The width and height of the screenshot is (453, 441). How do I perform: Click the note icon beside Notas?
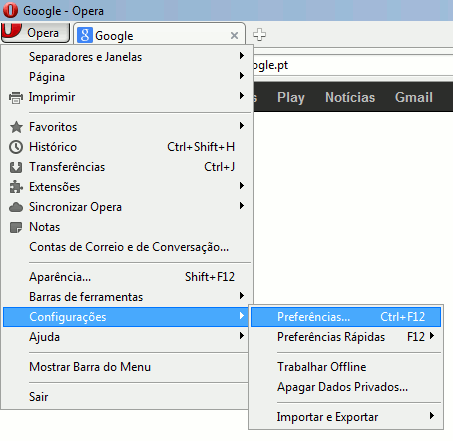click(16, 227)
